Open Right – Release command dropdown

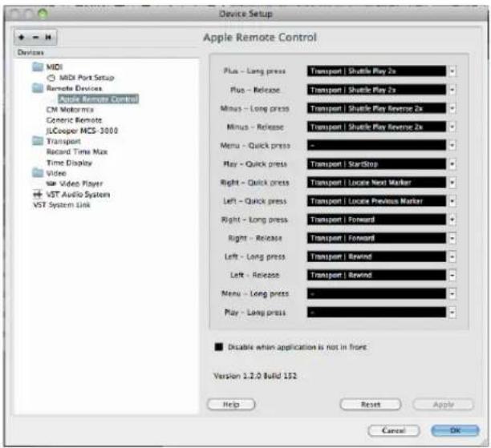[x=452, y=238]
